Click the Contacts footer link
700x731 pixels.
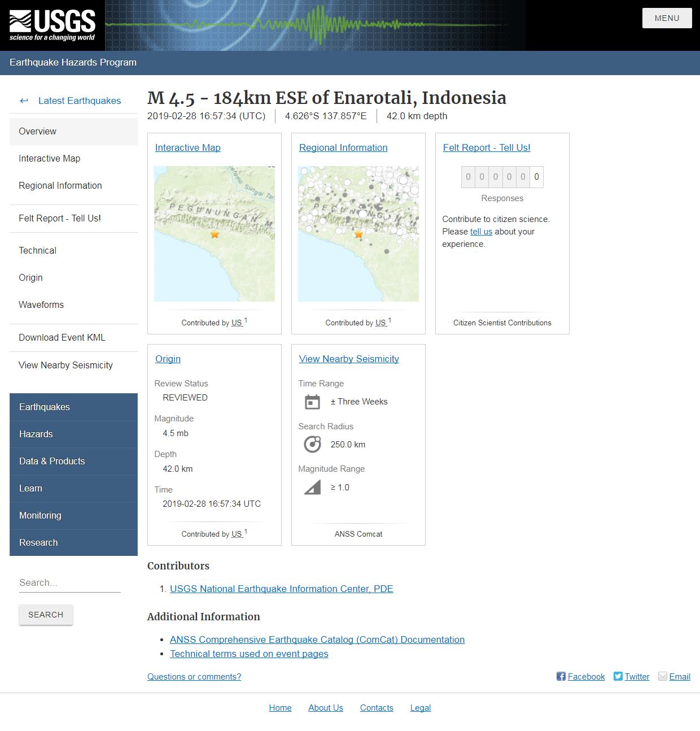click(377, 708)
